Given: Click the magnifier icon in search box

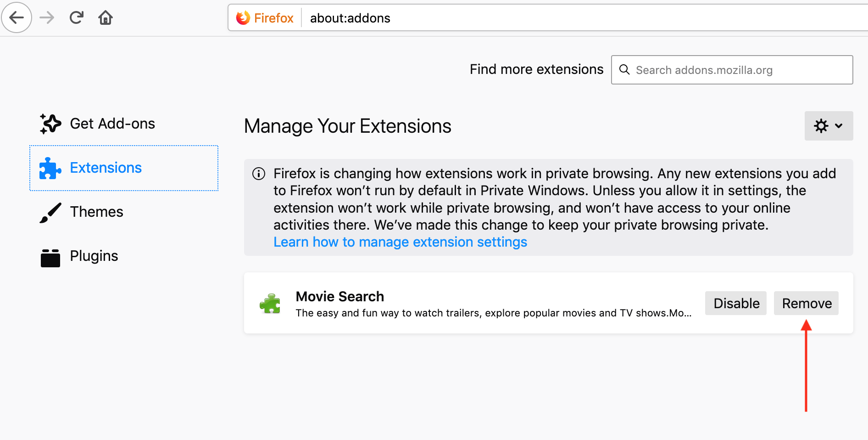Looking at the screenshot, I should click(x=624, y=69).
